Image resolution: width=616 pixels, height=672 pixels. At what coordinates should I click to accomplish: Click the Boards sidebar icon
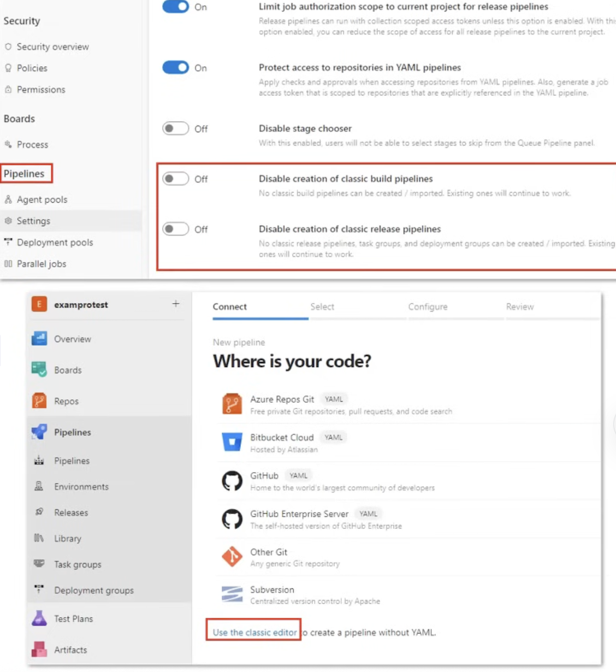tap(39, 370)
